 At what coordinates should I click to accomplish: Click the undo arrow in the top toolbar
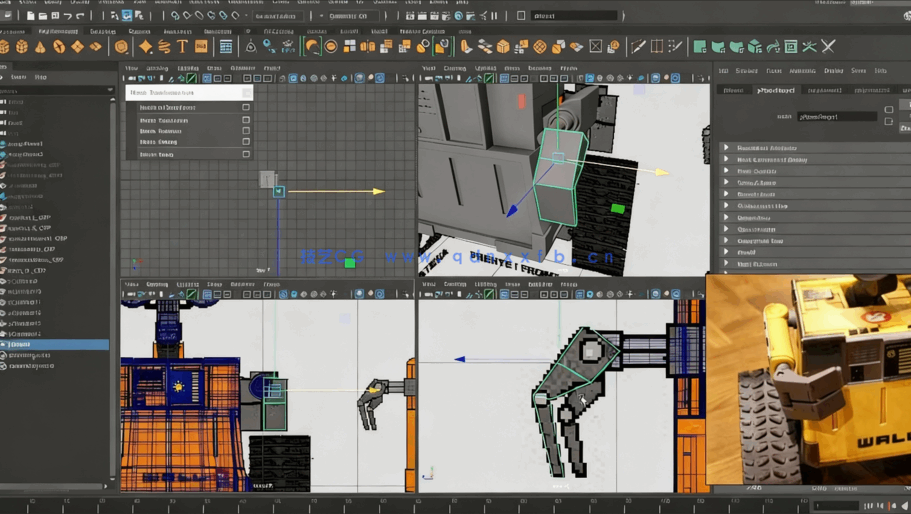tap(67, 16)
